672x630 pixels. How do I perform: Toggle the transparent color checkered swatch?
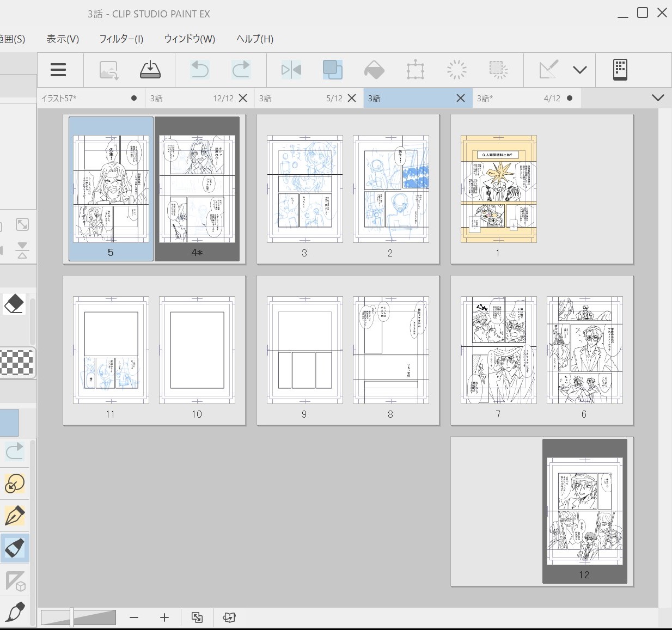(x=16, y=363)
